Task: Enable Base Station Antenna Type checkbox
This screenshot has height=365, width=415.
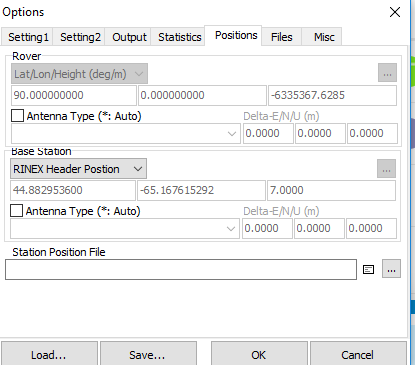Action: point(17,211)
